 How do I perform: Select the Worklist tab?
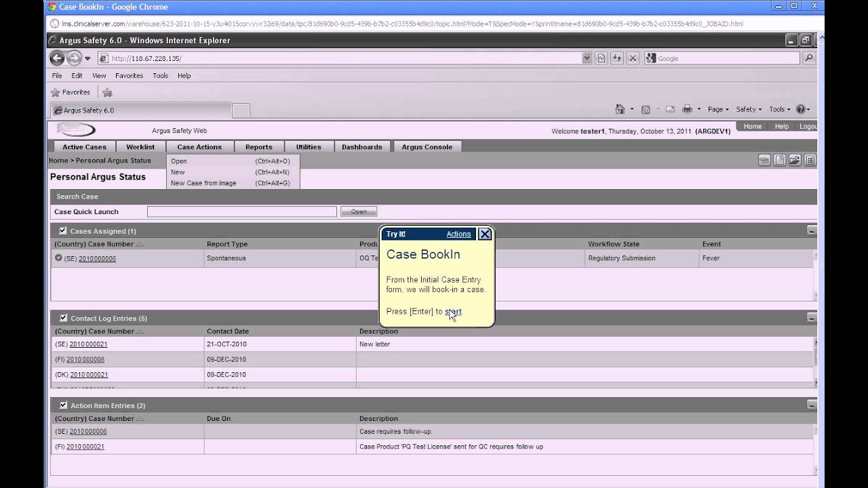[140, 146]
